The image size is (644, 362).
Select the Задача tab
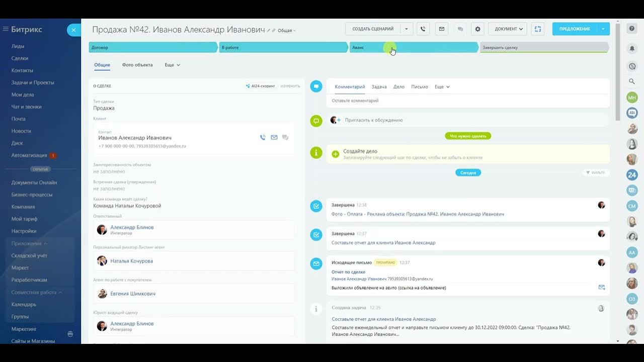[x=379, y=87]
